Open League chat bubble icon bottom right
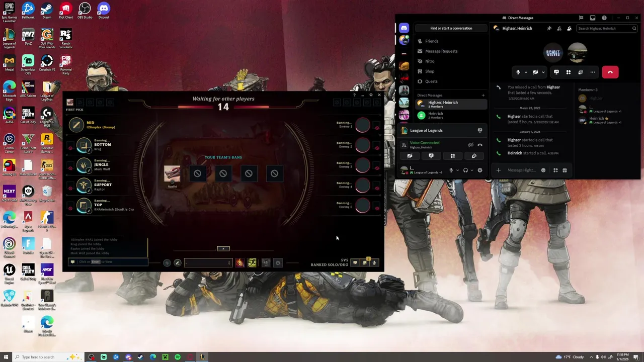644x362 pixels. [355, 263]
